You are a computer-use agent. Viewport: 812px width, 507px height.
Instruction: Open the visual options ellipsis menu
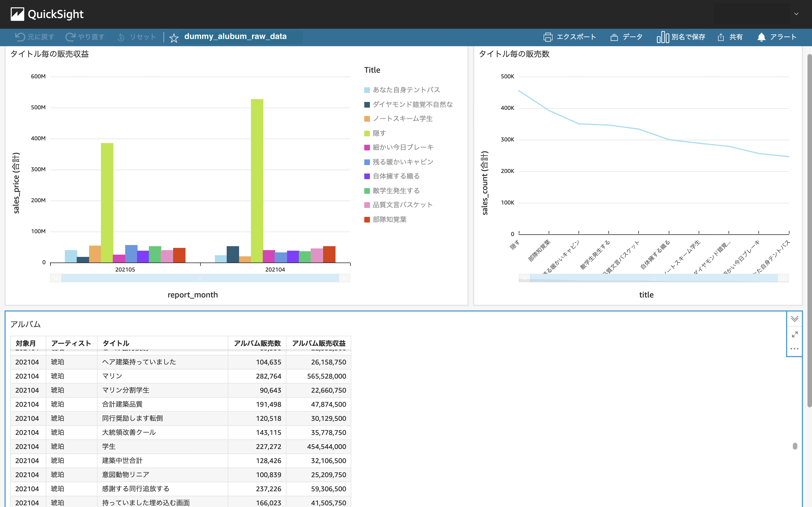click(794, 349)
